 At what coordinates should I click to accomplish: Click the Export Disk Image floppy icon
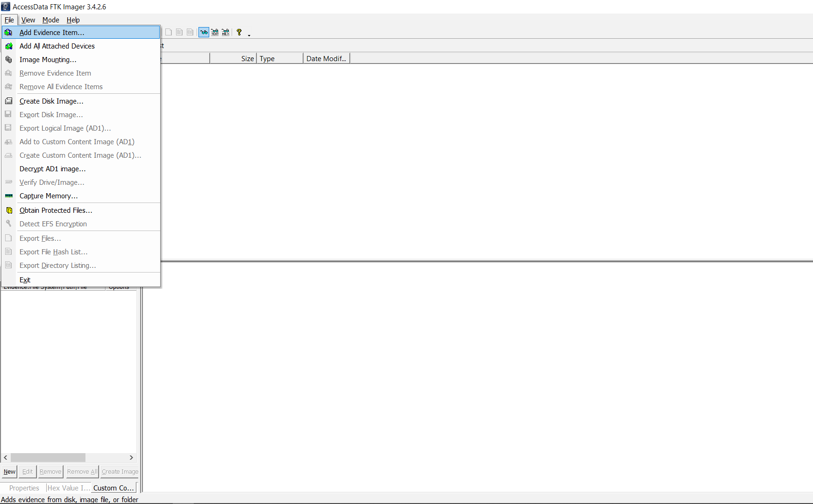(x=8, y=114)
